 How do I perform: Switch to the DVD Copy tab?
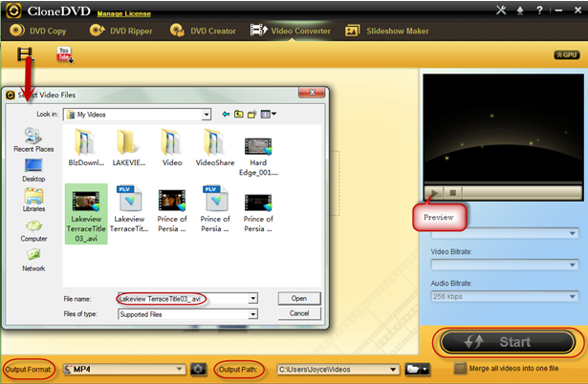(38, 31)
